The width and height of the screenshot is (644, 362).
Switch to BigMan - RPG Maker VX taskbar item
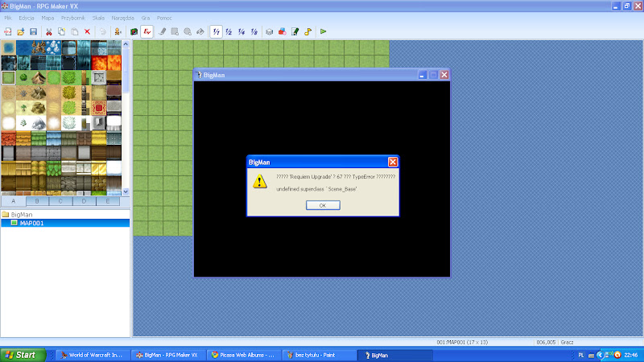(x=168, y=355)
